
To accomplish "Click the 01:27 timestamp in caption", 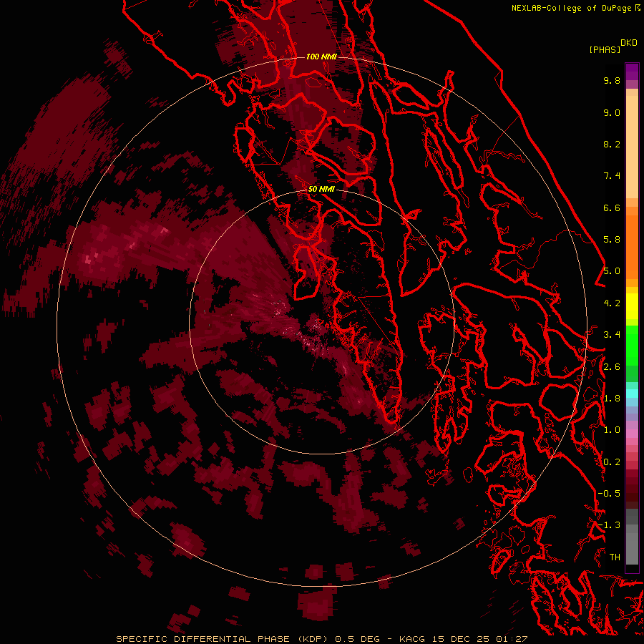I will (512, 639).
